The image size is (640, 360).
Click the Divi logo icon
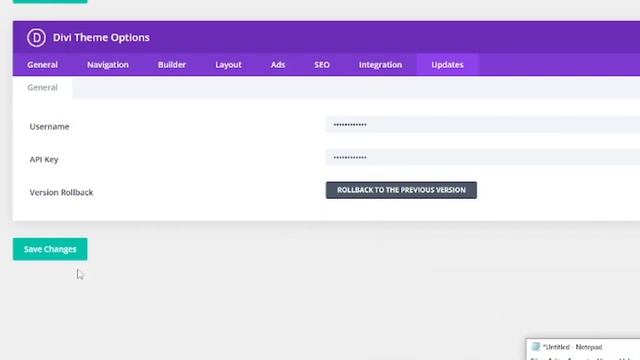(x=36, y=38)
